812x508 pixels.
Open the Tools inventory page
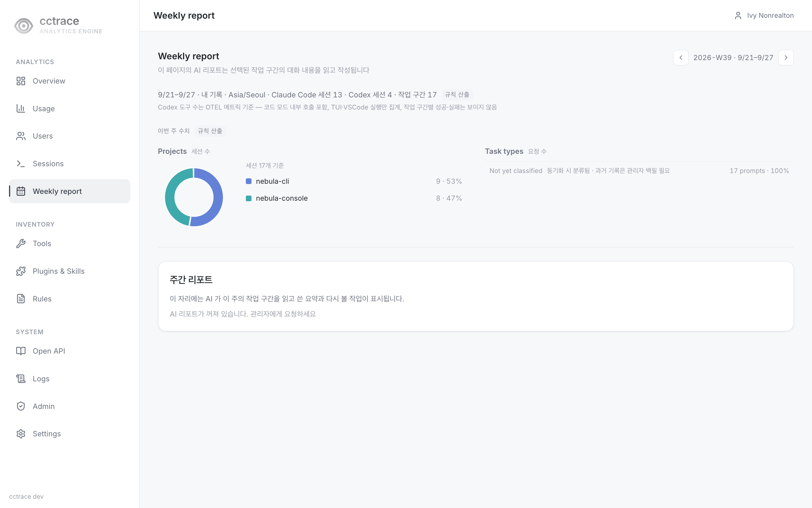tap(69, 244)
